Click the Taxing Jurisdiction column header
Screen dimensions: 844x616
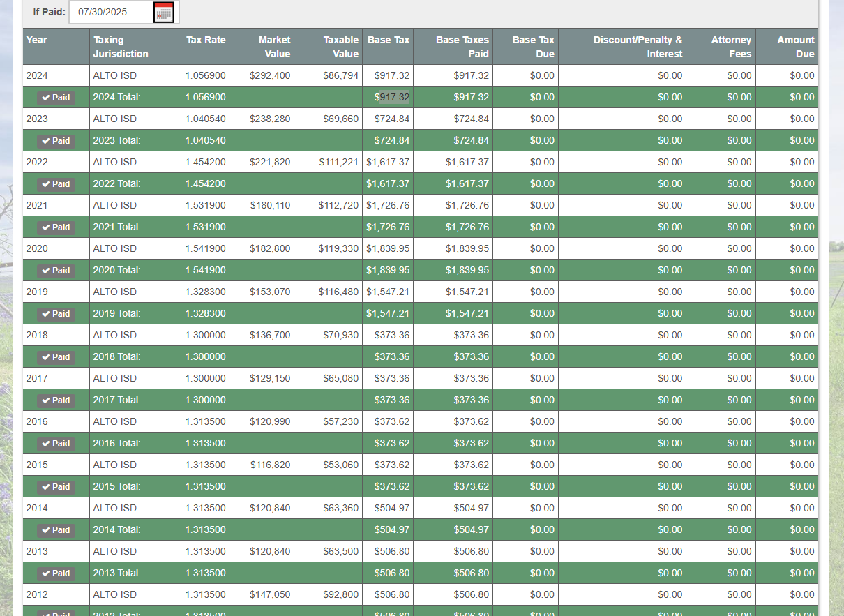point(121,47)
